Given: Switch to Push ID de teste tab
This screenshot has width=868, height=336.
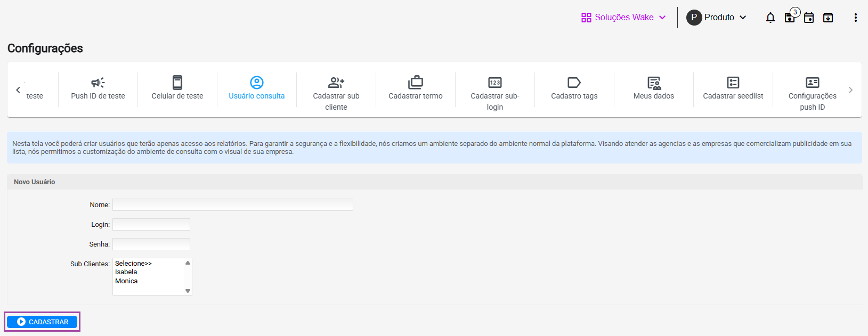Looking at the screenshot, I should click(x=98, y=96).
